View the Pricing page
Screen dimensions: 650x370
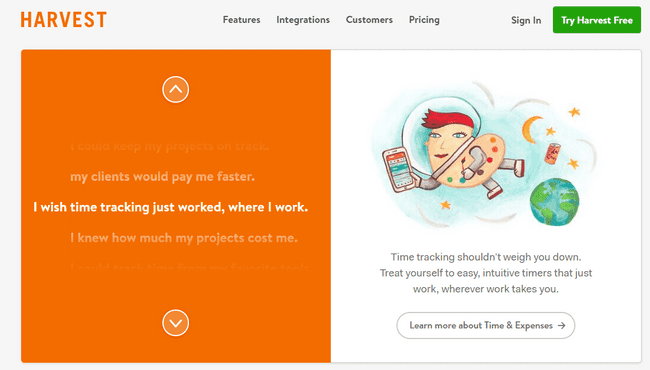click(424, 20)
